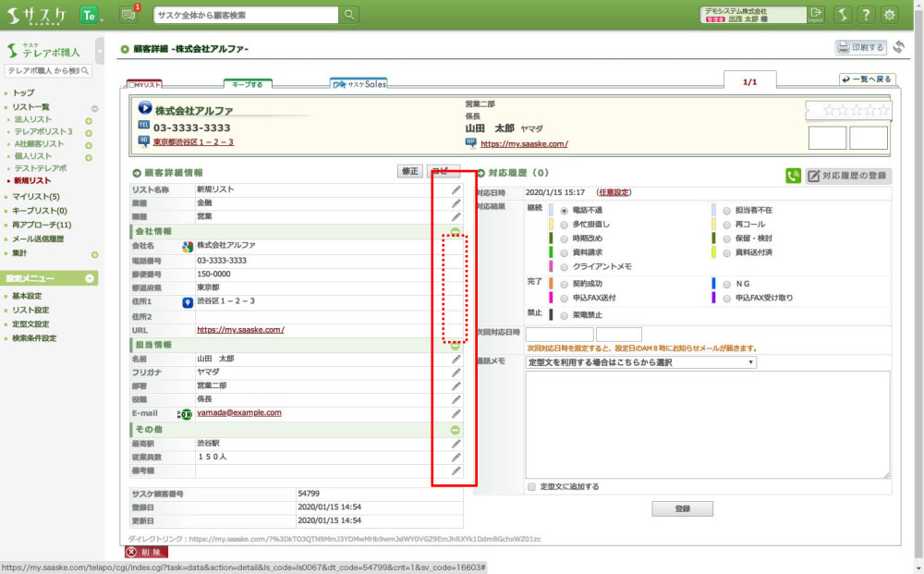Switch to the キープする tab

pos(247,84)
